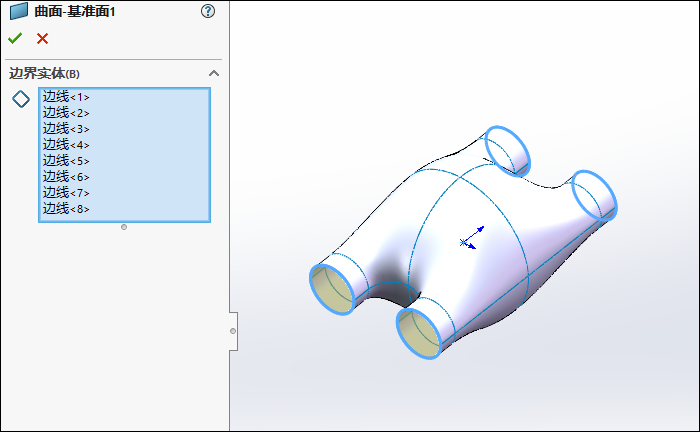The image size is (700, 432).
Task: Collapse the 边界实体(B) section
Action: click(214, 73)
